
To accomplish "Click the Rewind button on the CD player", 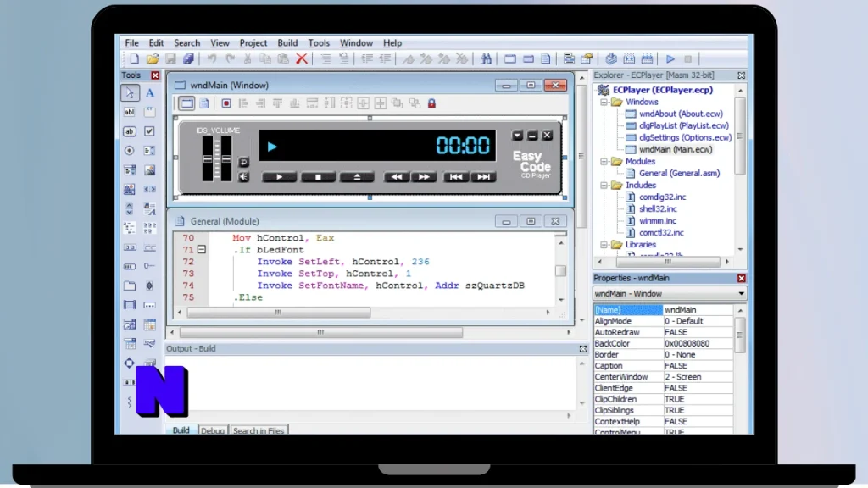I will (397, 177).
